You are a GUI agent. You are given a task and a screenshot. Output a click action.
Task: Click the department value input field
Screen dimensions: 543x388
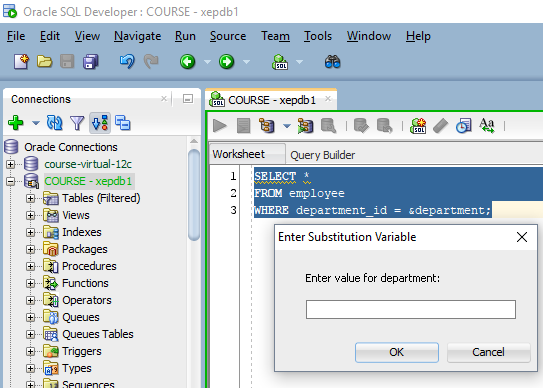(411, 309)
